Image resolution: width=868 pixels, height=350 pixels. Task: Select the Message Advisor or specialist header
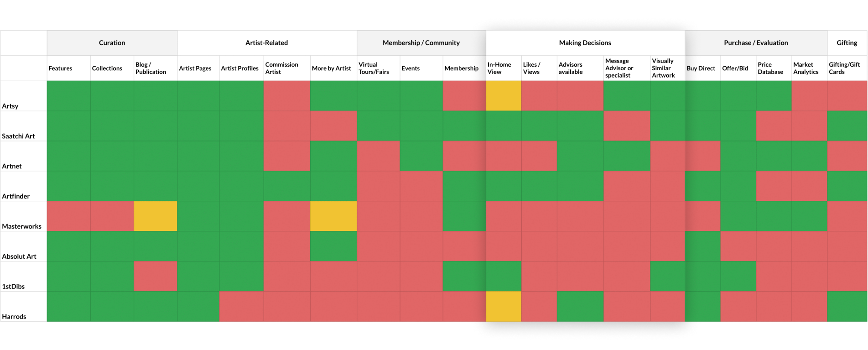click(627, 68)
